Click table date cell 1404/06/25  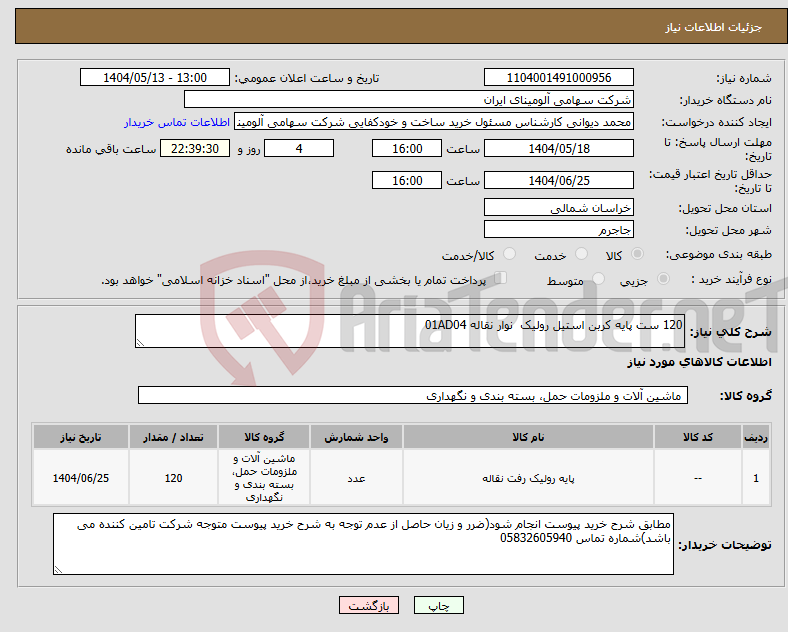81,478
